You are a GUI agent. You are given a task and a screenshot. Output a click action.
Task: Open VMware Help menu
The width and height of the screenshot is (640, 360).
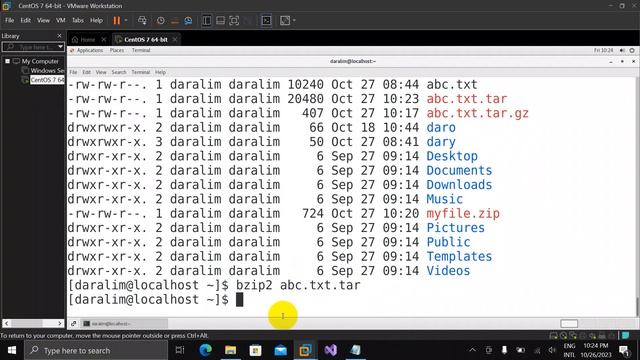click(x=96, y=20)
